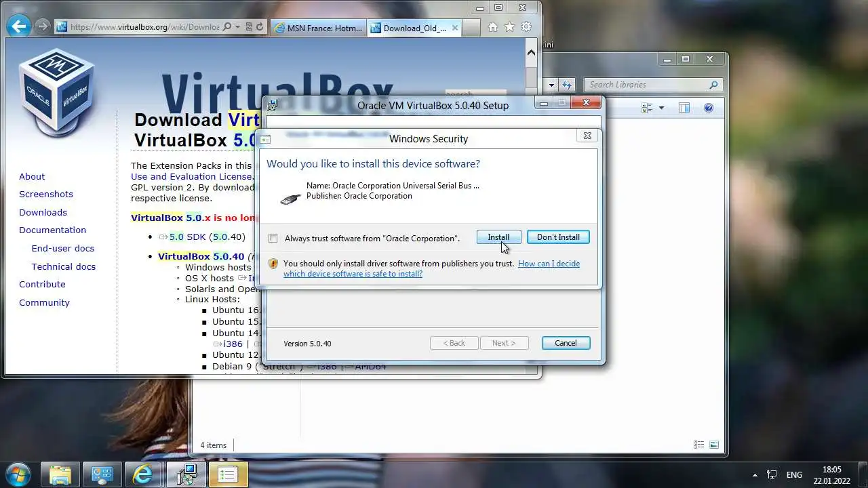Open the Windows Start menu
The height and width of the screenshot is (488, 868).
point(17,474)
